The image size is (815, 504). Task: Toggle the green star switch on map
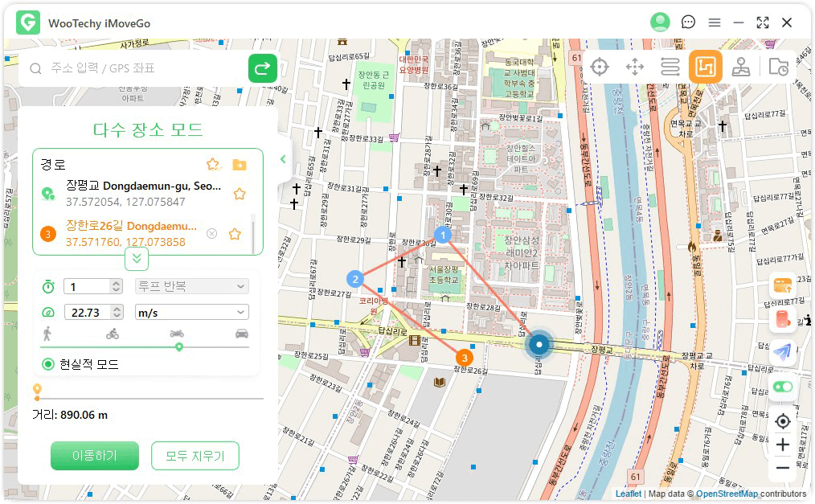pos(782,387)
